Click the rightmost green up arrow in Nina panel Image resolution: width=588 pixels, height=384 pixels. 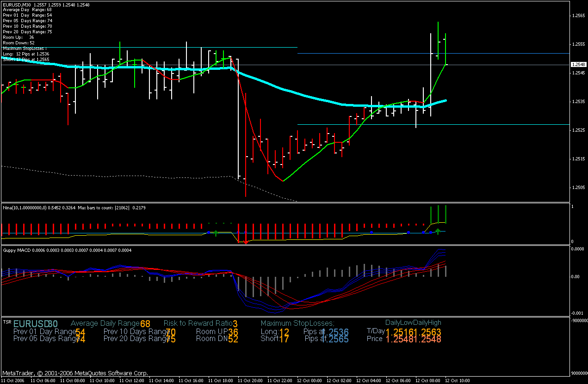438,231
